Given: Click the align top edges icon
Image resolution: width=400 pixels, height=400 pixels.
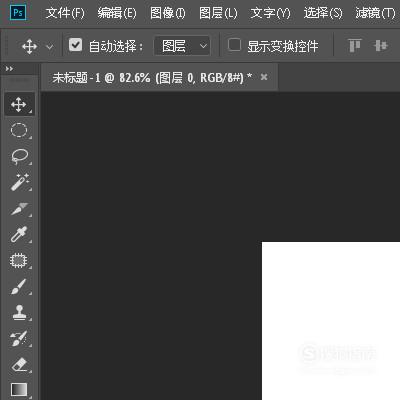Looking at the screenshot, I should coord(354,46).
